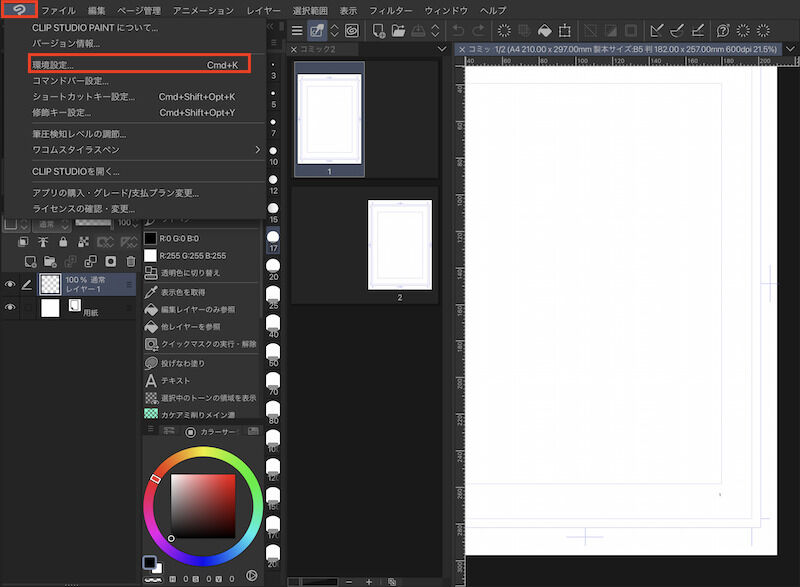800x587 pixels.
Task: Close the コミック2 page manager tab
Action: [x=294, y=49]
